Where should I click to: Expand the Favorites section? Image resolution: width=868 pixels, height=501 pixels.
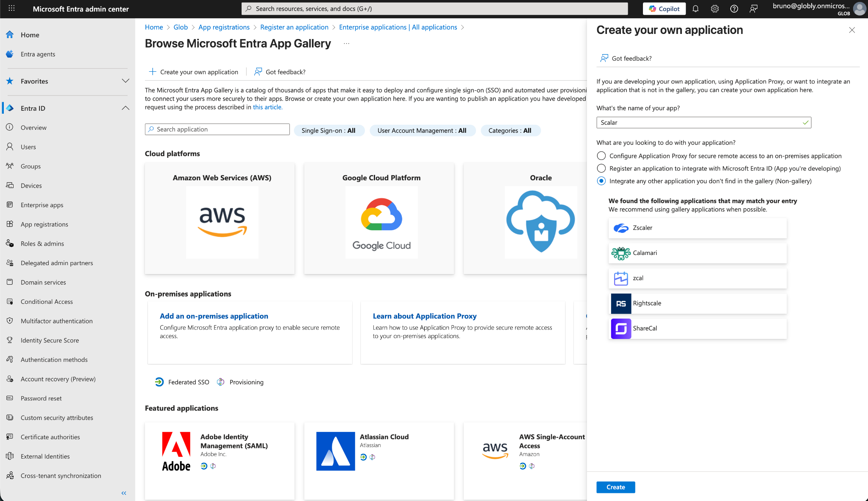coord(125,81)
